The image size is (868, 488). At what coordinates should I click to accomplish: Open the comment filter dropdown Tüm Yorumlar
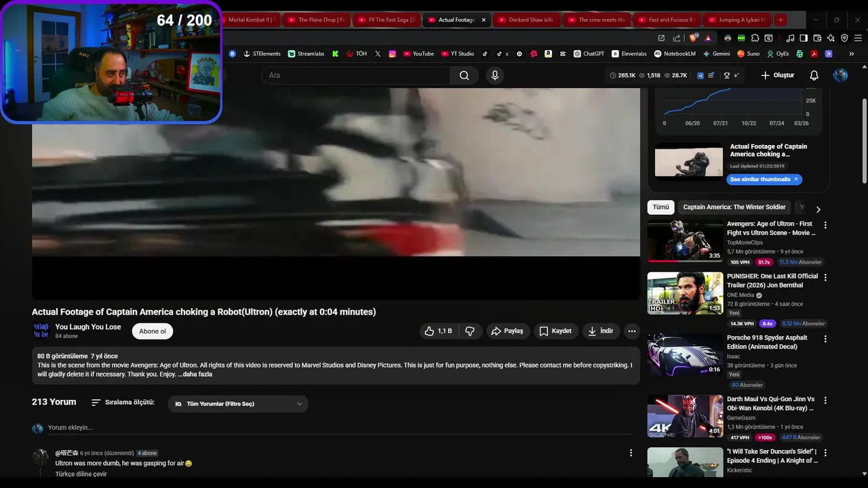coord(238,404)
